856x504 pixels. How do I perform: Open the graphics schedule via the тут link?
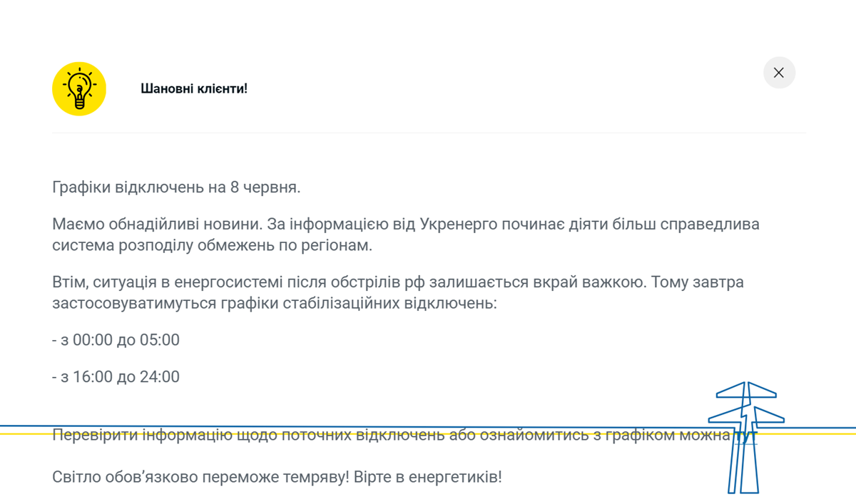(x=744, y=435)
